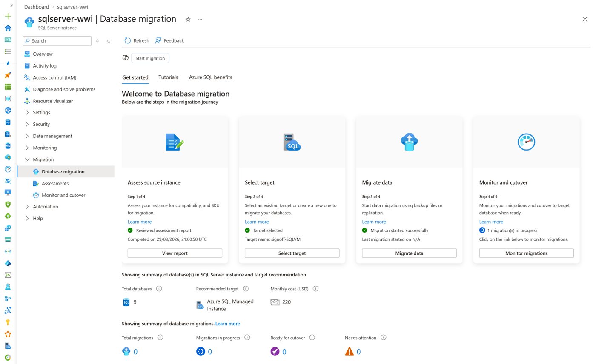The image size is (596, 364).
Task: Click info icon next to Ready for cutover
Action: pos(312,338)
